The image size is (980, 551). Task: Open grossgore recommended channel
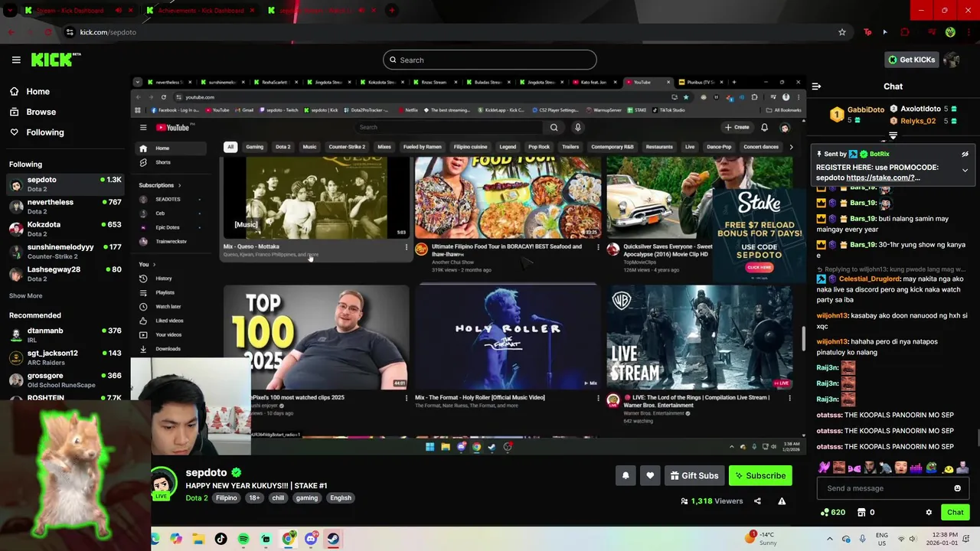pos(64,380)
